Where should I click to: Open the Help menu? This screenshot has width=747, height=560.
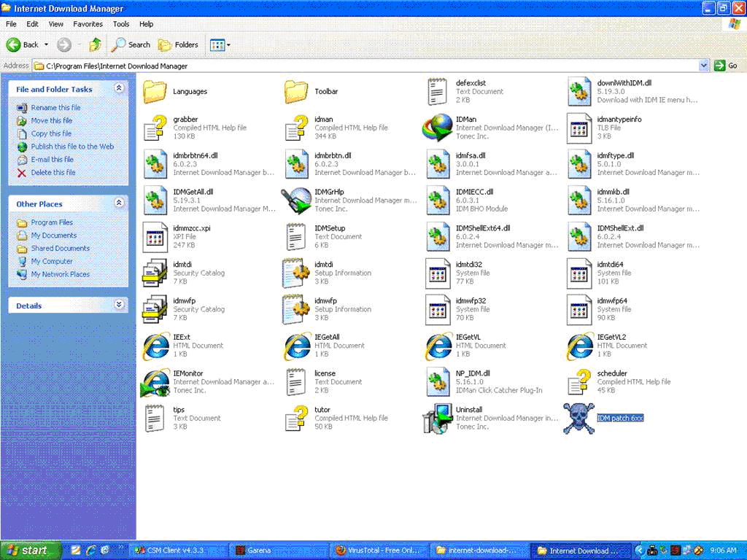click(146, 24)
